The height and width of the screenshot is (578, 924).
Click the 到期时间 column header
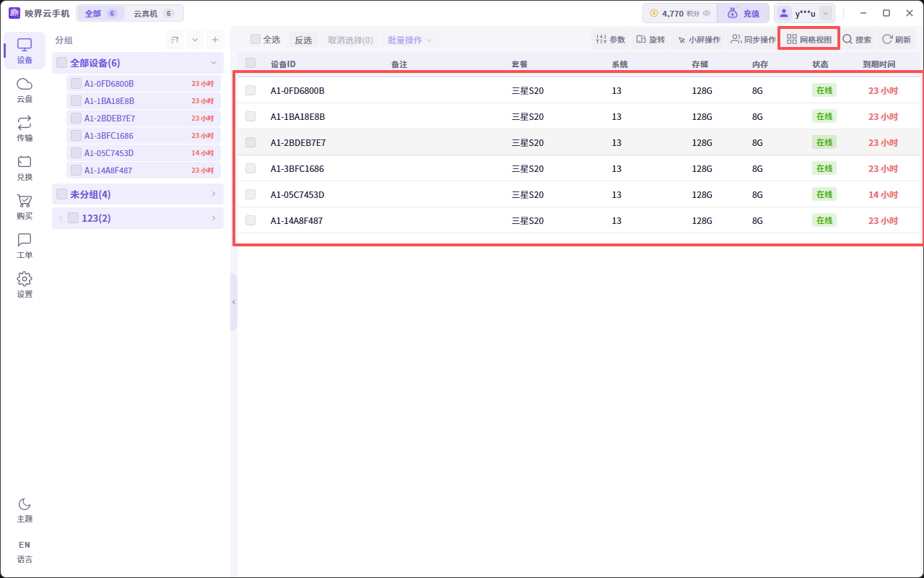[x=879, y=64]
